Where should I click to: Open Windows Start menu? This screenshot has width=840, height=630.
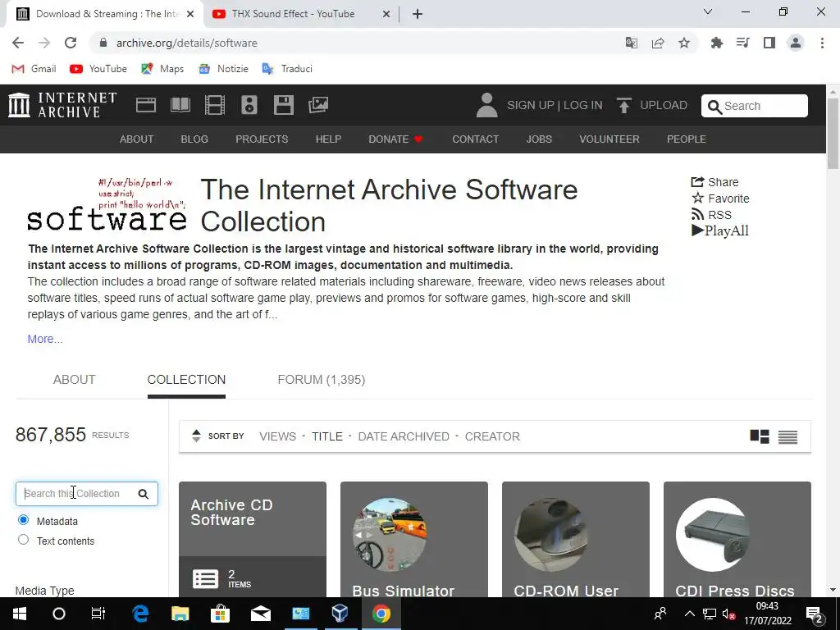pyautogui.click(x=20, y=614)
